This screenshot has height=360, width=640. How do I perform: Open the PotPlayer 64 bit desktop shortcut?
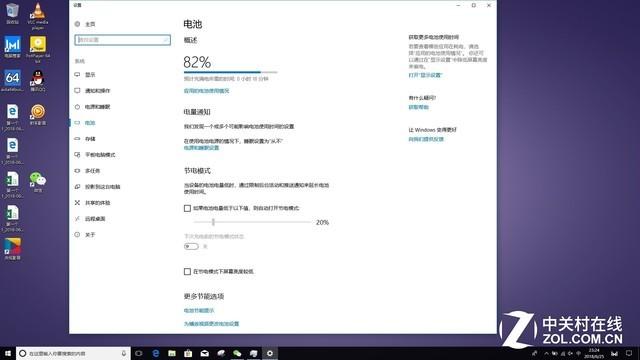click(x=38, y=49)
